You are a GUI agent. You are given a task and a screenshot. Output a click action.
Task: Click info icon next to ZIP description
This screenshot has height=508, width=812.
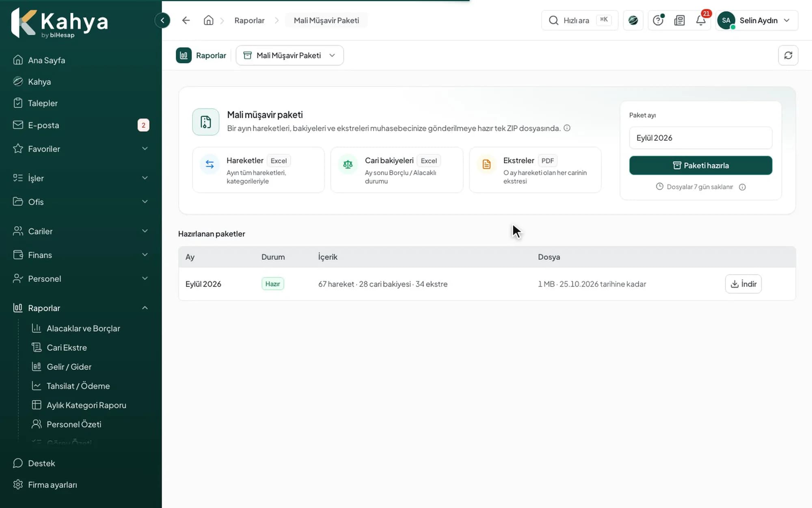[x=567, y=128]
